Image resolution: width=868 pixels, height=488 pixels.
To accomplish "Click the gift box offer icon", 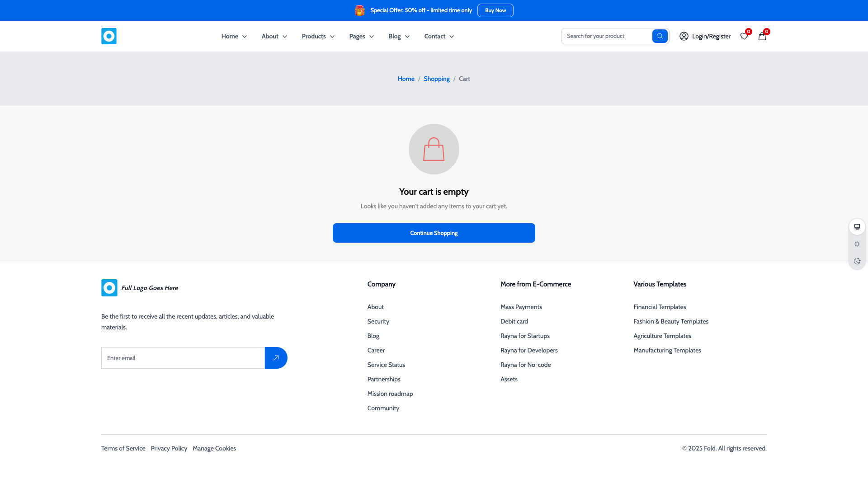I will (359, 10).
